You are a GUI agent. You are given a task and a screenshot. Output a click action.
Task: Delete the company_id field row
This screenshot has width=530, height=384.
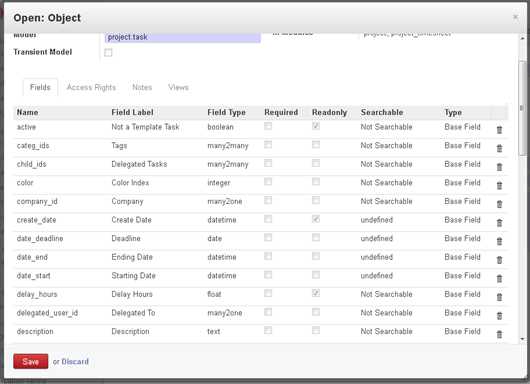[499, 204]
